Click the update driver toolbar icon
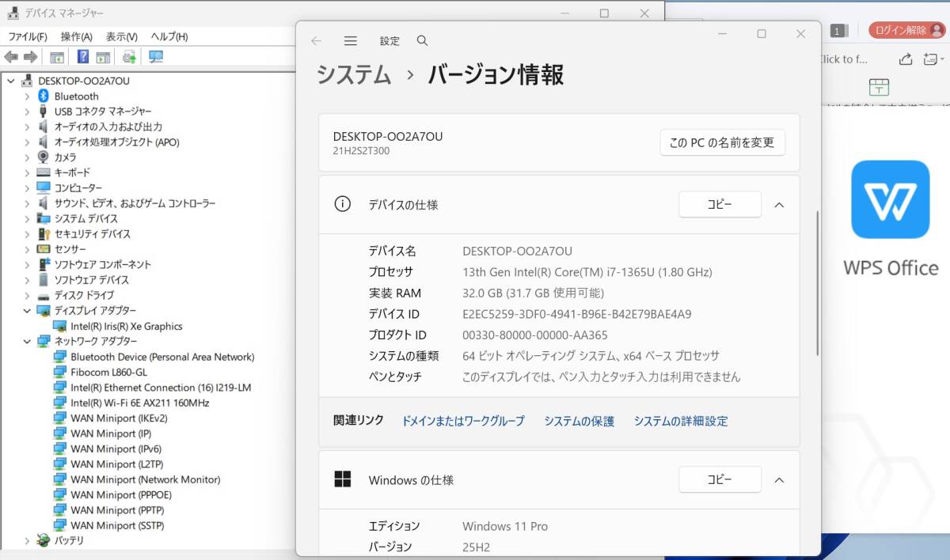The image size is (950, 560). pyautogui.click(x=130, y=57)
